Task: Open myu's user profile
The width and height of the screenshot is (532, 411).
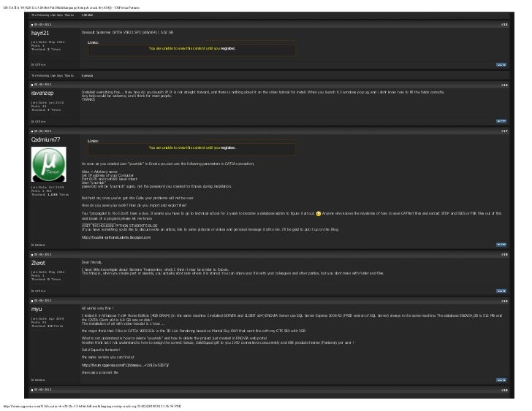Action: [37, 309]
